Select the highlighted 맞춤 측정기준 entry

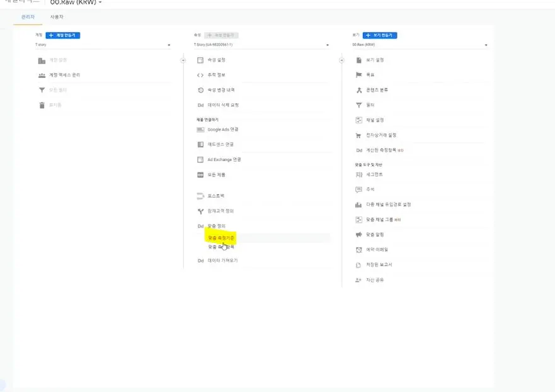pos(220,237)
